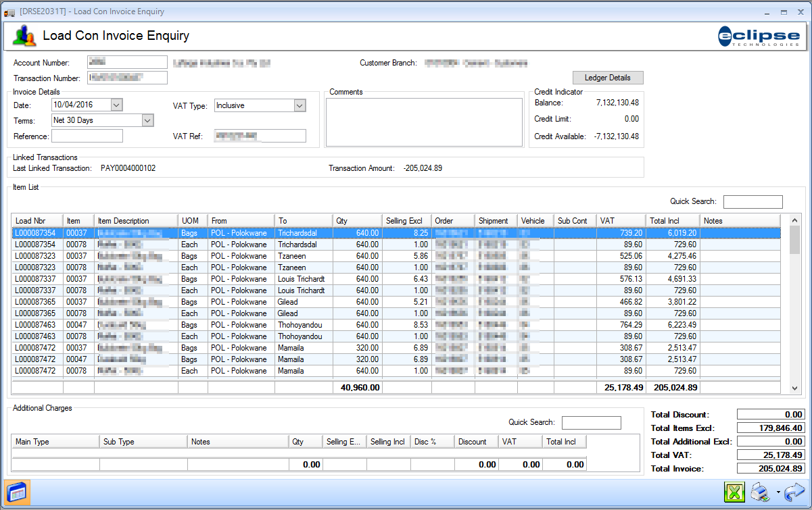Export the invoice to Excel

(734, 492)
